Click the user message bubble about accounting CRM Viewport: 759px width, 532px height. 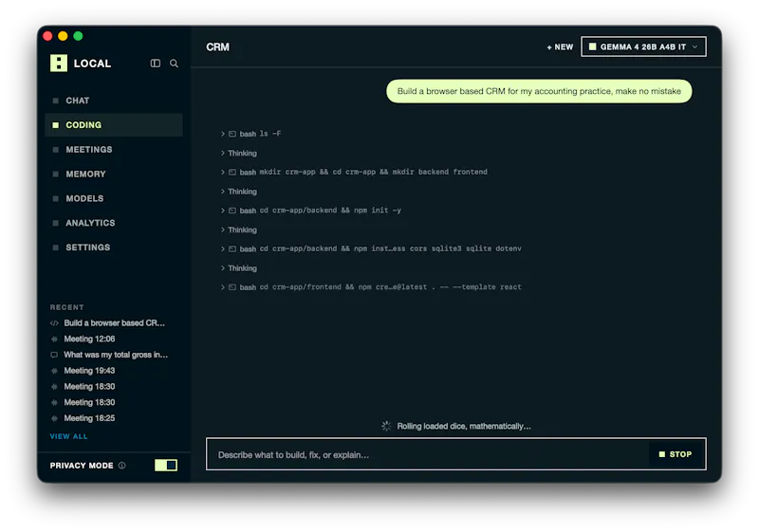click(x=539, y=91)
